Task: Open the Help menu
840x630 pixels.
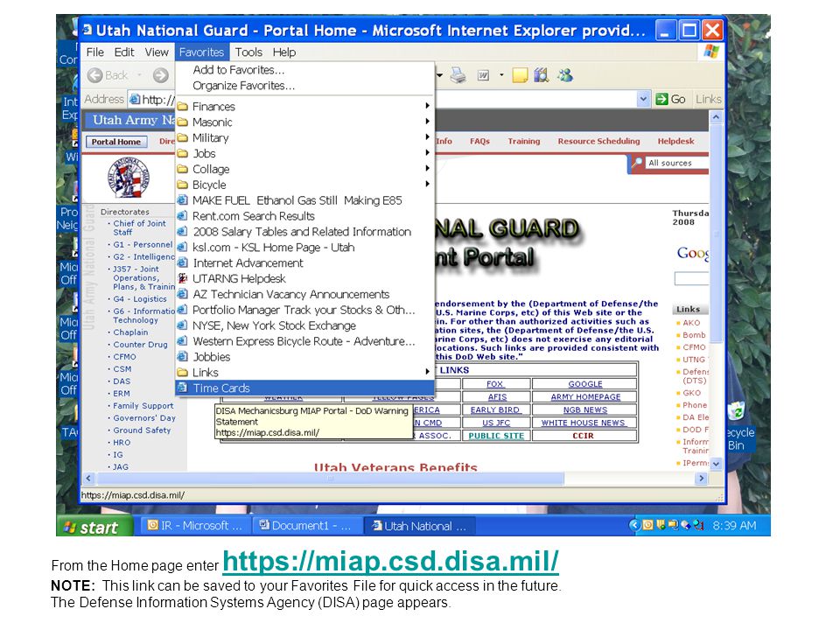Action: point(283,52)
